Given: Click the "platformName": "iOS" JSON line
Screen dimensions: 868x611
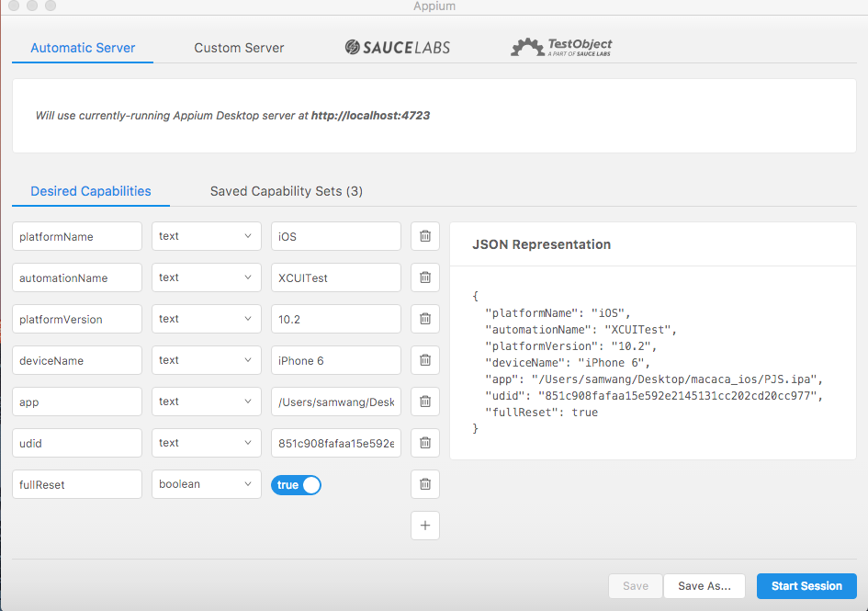Looking at the screenshot, I should pos(558,313).
